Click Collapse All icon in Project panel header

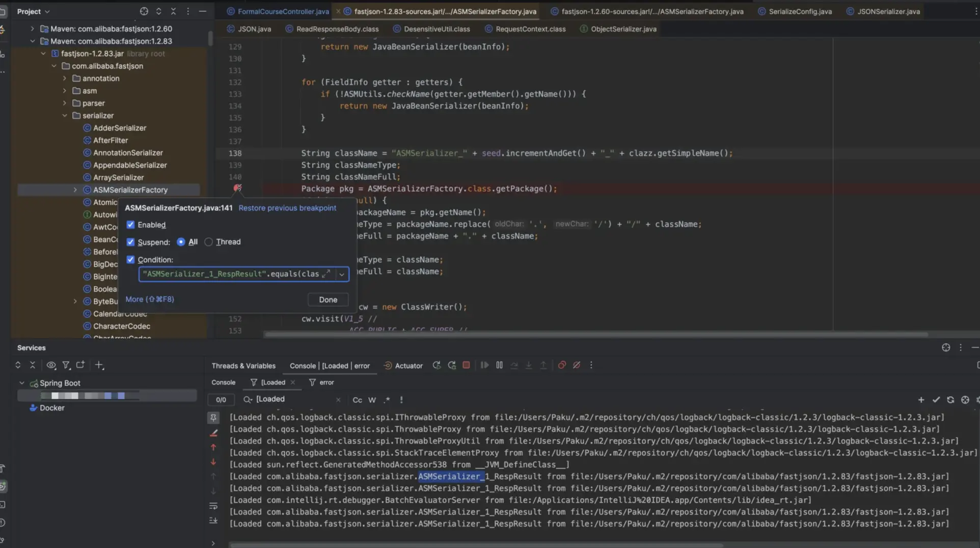(173, 11)
